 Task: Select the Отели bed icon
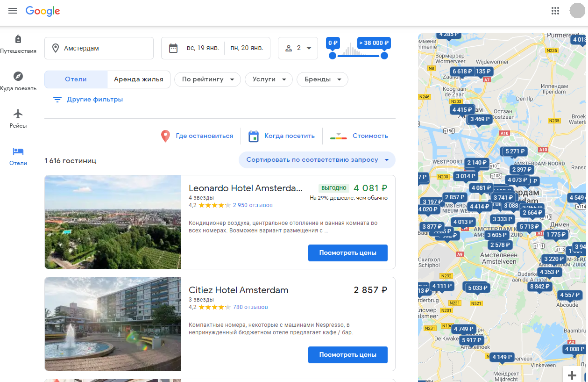point(18,151)
